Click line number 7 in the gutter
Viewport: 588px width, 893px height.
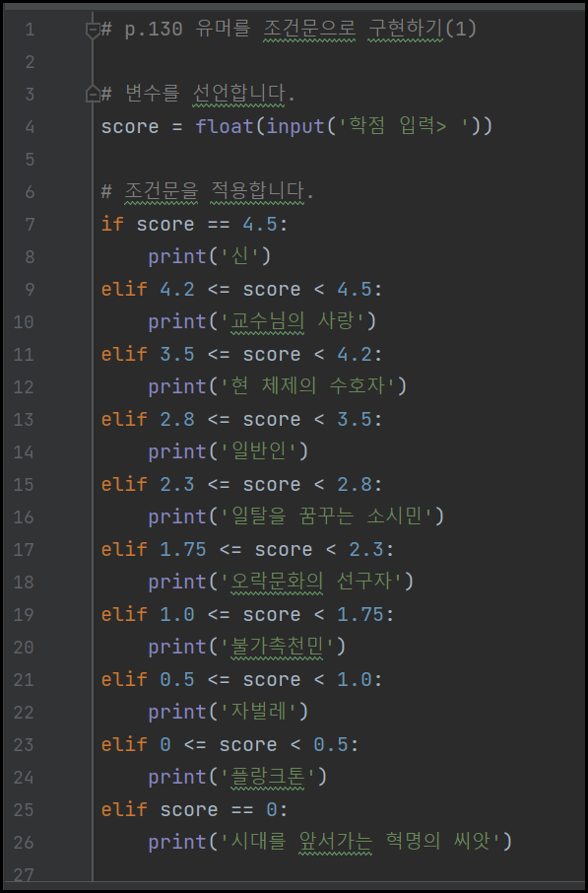pyautogui.click(x=30, y=224)
